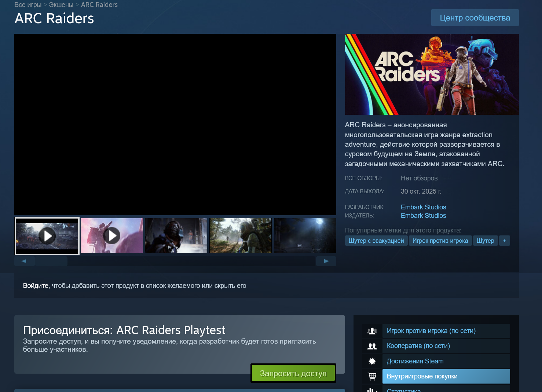Click the thumbnail strip scrollbar handle
542x392 pixels.
coord(51,261)
